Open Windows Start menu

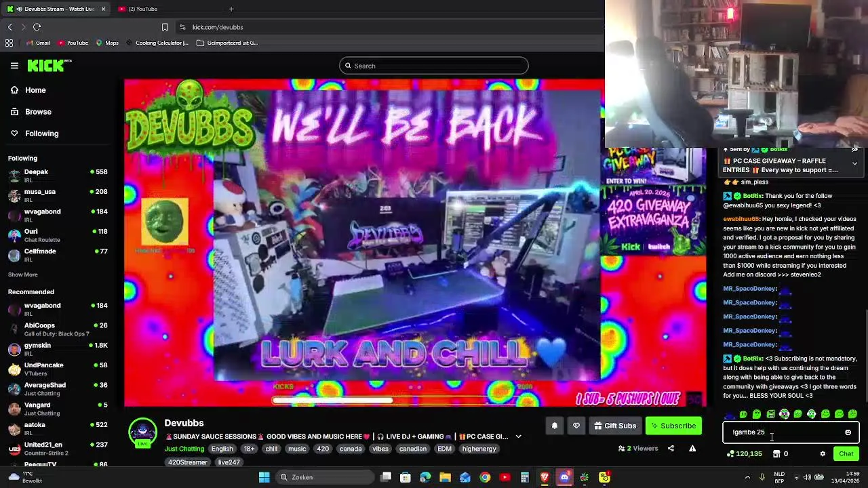[x=264, y=477]
